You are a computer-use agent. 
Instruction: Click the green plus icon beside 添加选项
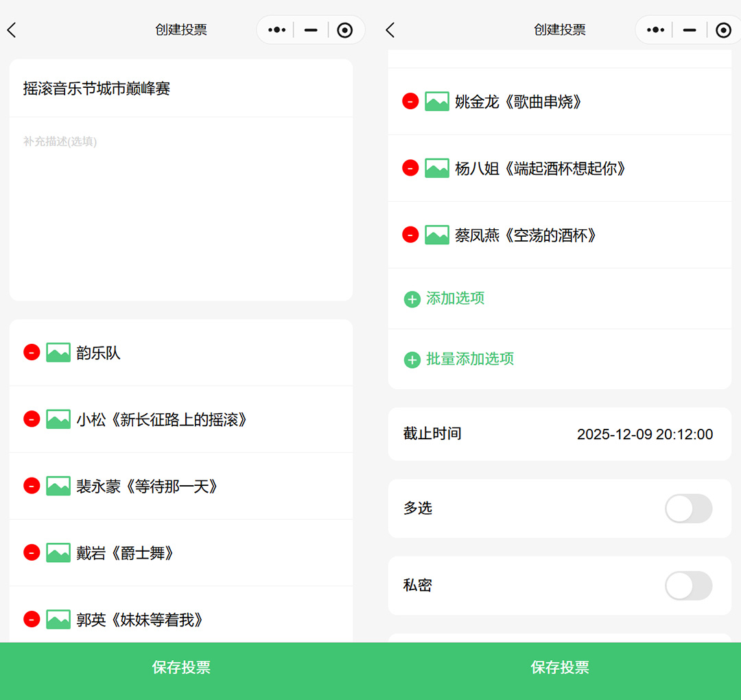(411, 299)
